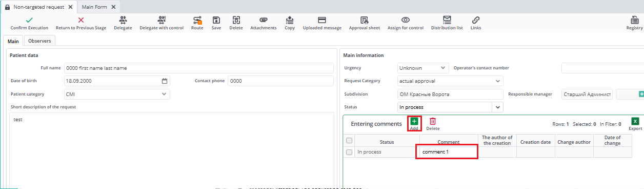Click the Delegate toolbar icon
644x189 pixels.
coord(123,20)
